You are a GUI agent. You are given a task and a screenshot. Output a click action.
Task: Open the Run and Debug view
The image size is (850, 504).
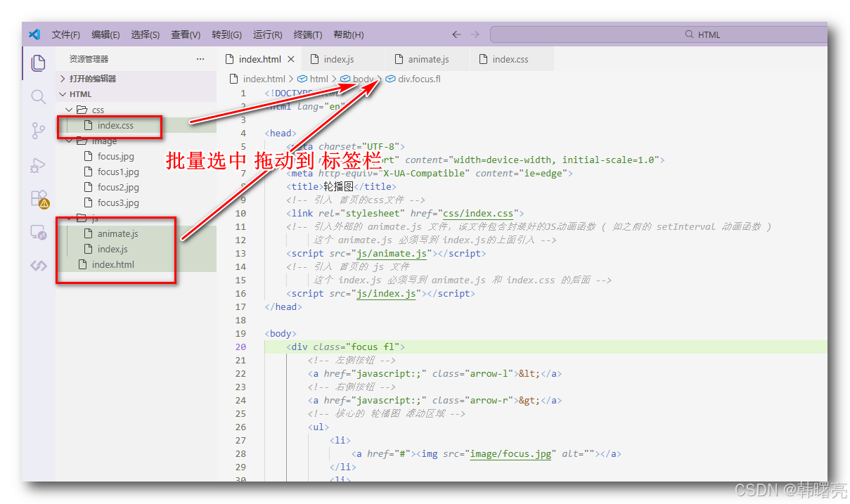point(39,165)
